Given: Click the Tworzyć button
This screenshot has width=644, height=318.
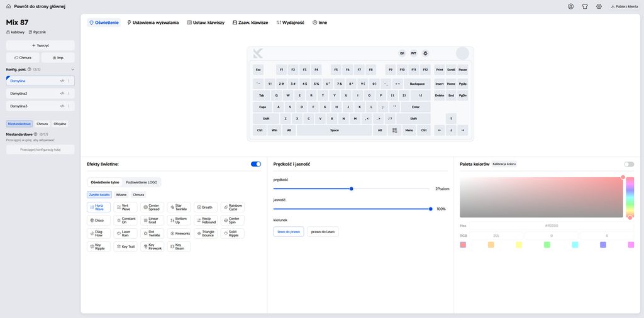Looking at the screenshot, I should [40, 45].
